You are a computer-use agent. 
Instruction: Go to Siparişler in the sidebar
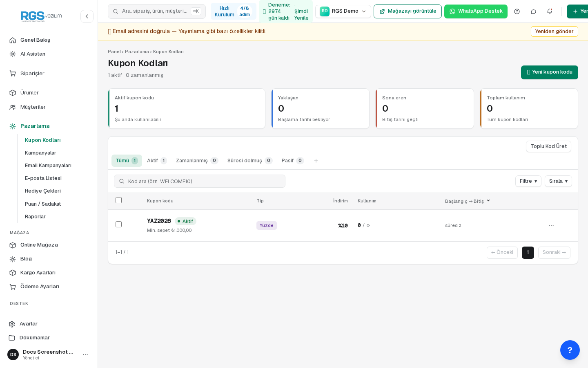(32, 74)
